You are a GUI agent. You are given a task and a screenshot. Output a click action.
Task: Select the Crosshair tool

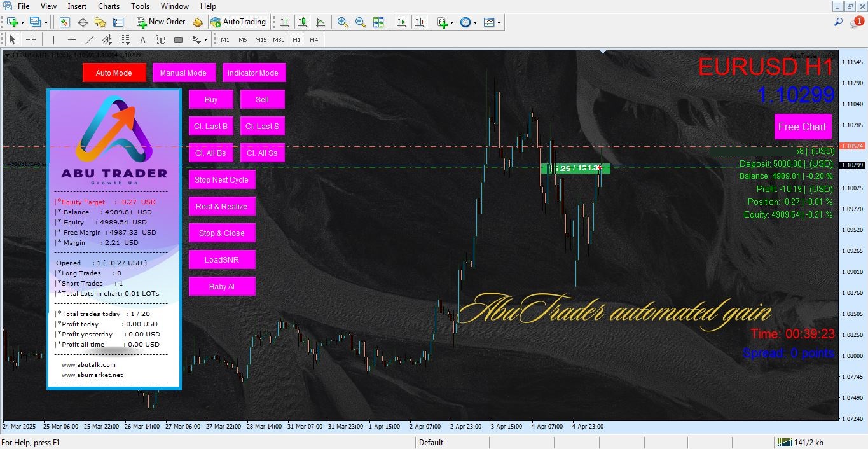click(x=31, y=39)
